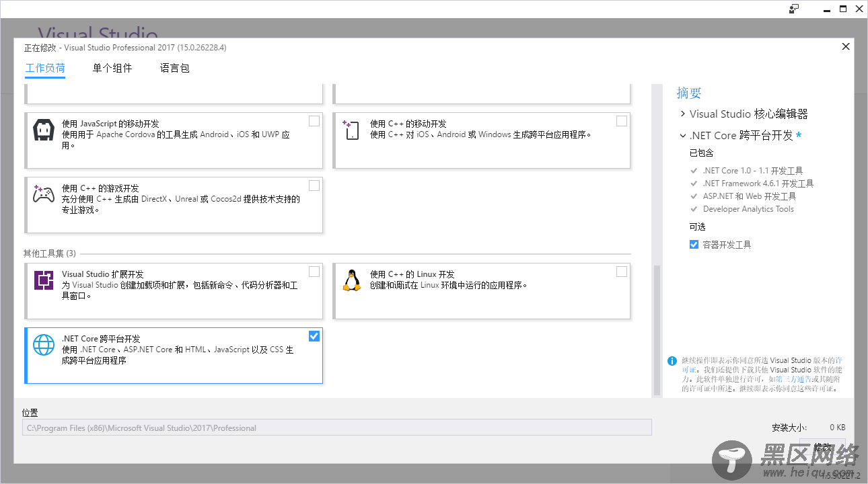Click the workloads list vertical scrollbar thumb

point(657,331)
